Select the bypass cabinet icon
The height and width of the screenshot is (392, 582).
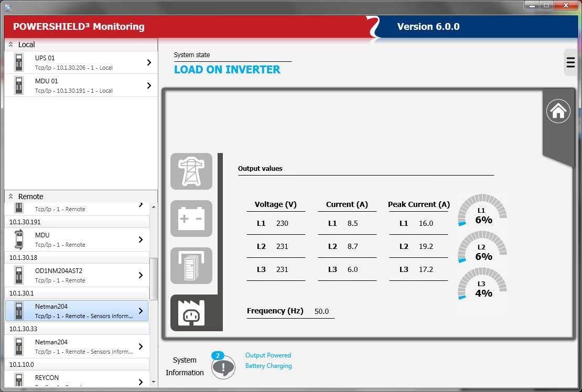(x=191, y=266)
